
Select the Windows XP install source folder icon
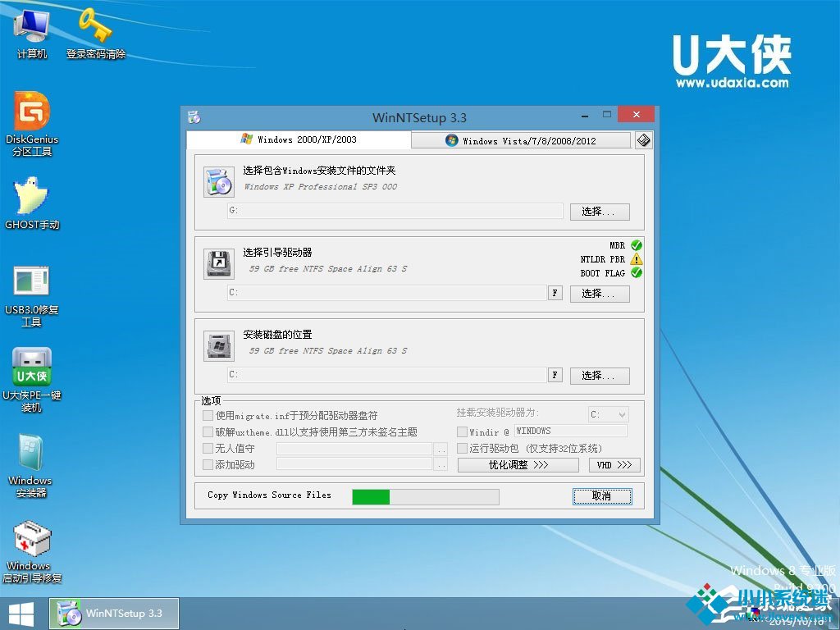coord(218,180)
